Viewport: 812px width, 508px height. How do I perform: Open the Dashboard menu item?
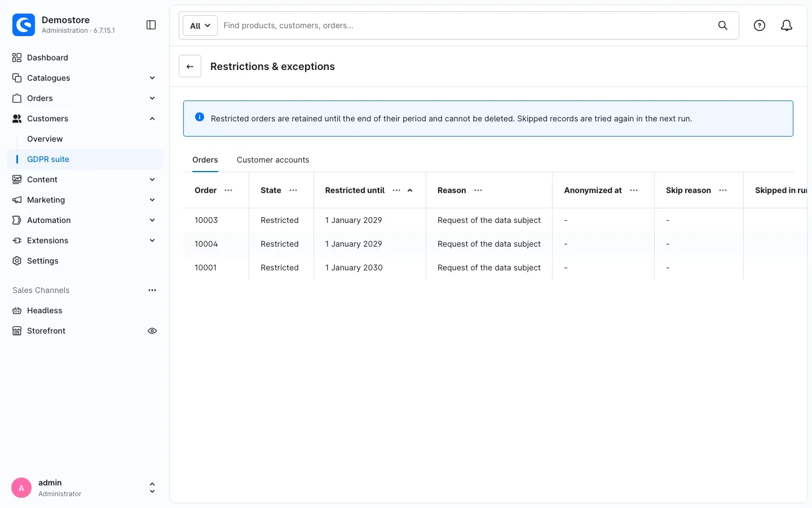(x=85, y=58)
